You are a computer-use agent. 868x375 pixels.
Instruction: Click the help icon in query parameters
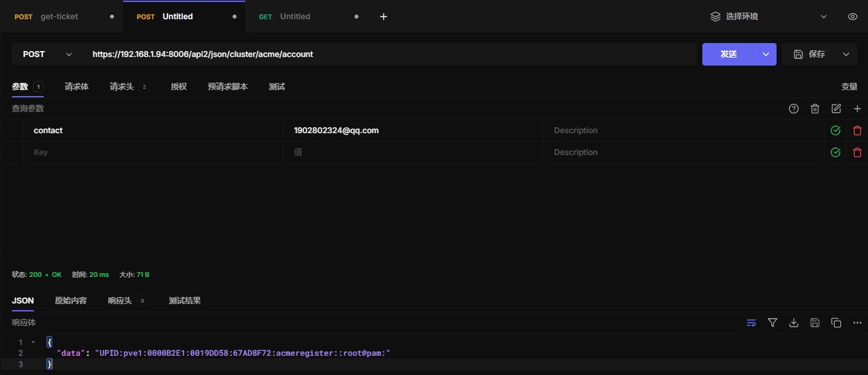(x=794, y=109)
